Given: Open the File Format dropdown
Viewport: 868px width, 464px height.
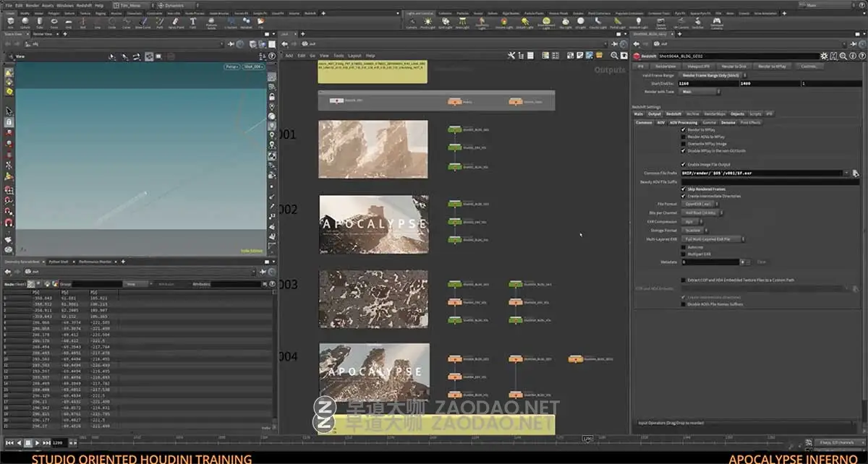Looking at the screenshot, I should point(697,205).
